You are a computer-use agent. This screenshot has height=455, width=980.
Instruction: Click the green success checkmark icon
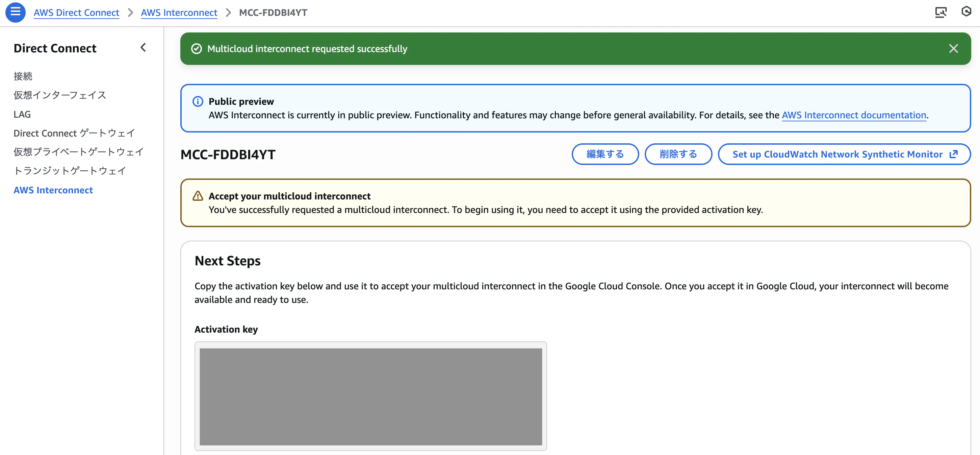click(196, 49)
